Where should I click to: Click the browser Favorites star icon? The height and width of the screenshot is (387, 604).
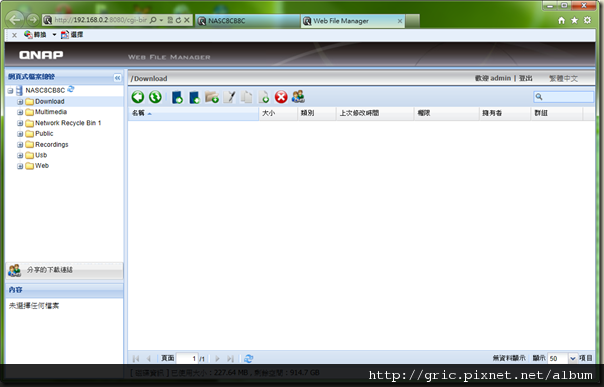574,20
